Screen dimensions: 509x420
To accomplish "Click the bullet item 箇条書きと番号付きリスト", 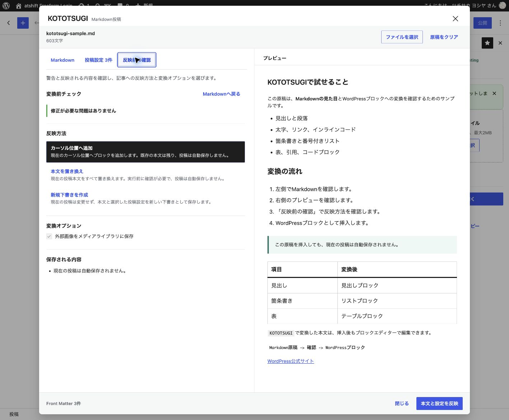I will tap(307, 141).
